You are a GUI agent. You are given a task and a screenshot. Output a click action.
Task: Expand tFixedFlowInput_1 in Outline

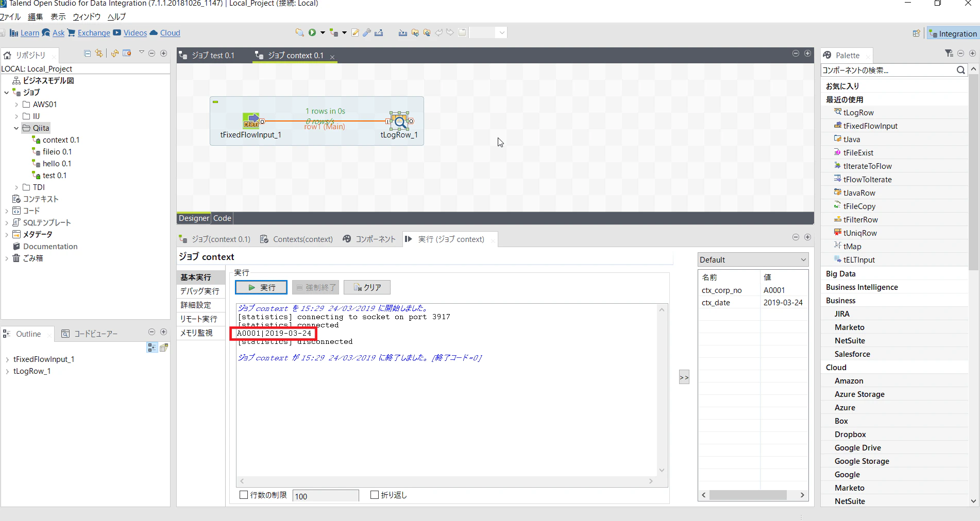click(x=7, y=359)
